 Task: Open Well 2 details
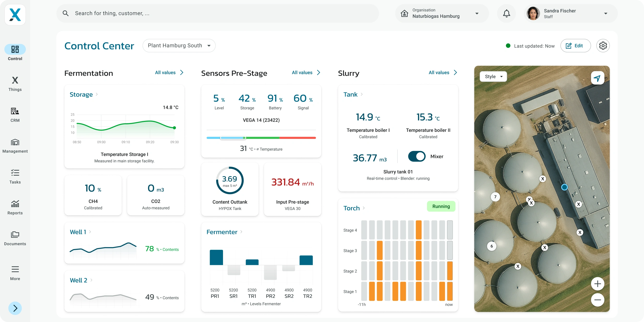coord(81,280)
